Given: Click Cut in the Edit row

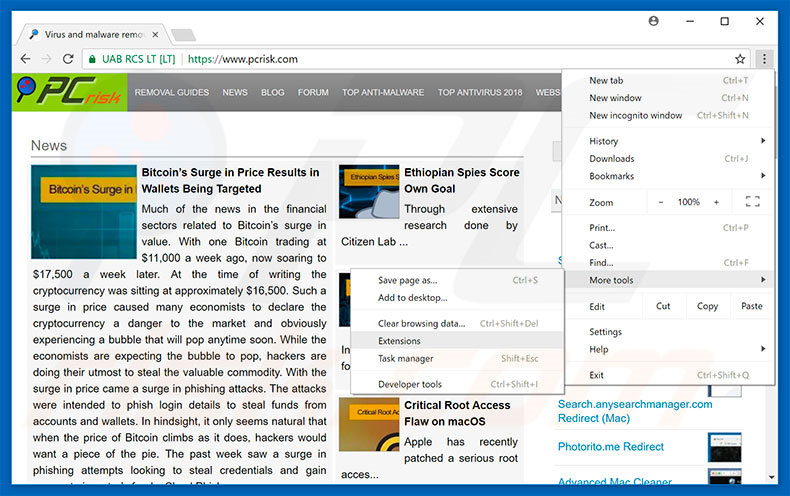Looking at the screenshot, I should [x=663, y=306].
